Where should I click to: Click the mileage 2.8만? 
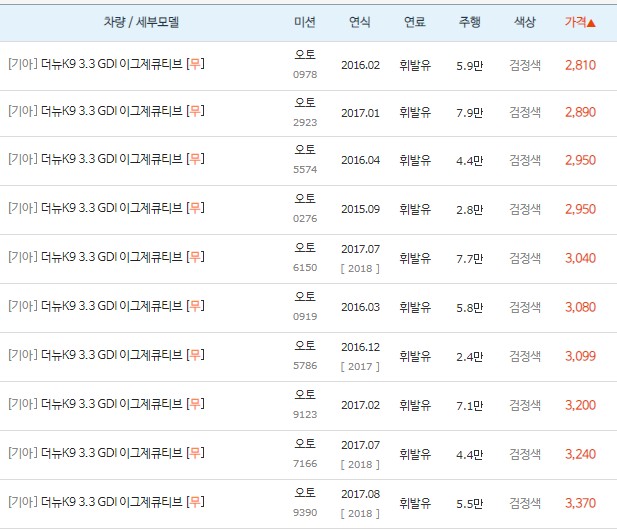[x=469, y=209]
